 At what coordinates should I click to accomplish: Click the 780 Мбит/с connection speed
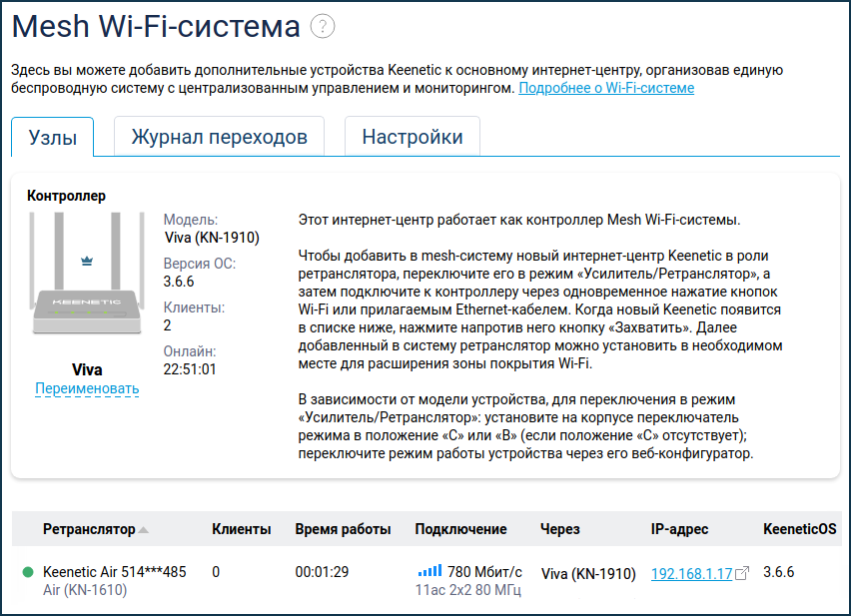point(484,571)
